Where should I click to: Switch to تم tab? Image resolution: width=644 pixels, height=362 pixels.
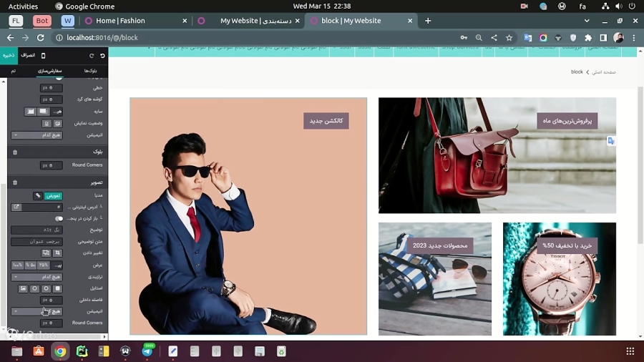coord(13,71)
